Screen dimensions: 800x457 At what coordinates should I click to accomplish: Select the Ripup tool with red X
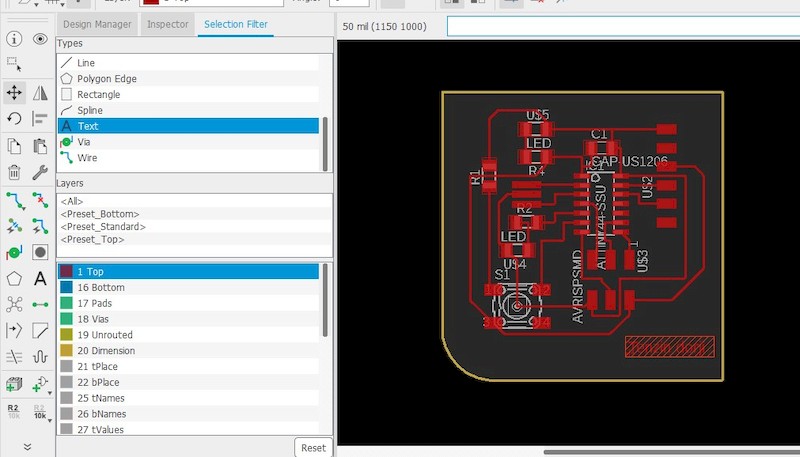[x=40, y=200]
